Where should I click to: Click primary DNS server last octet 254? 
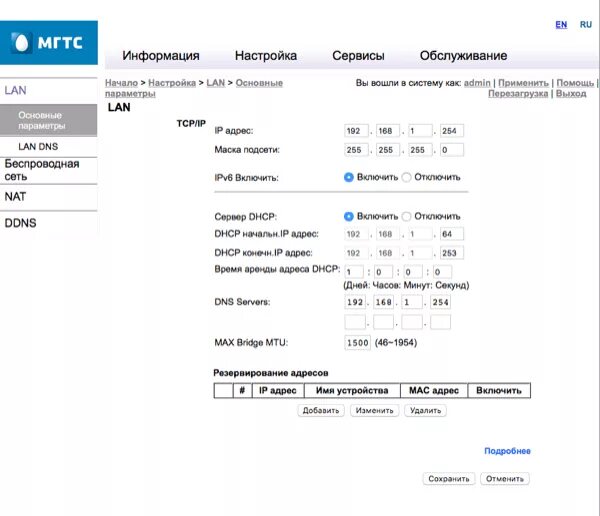click(x=440, y=302)
